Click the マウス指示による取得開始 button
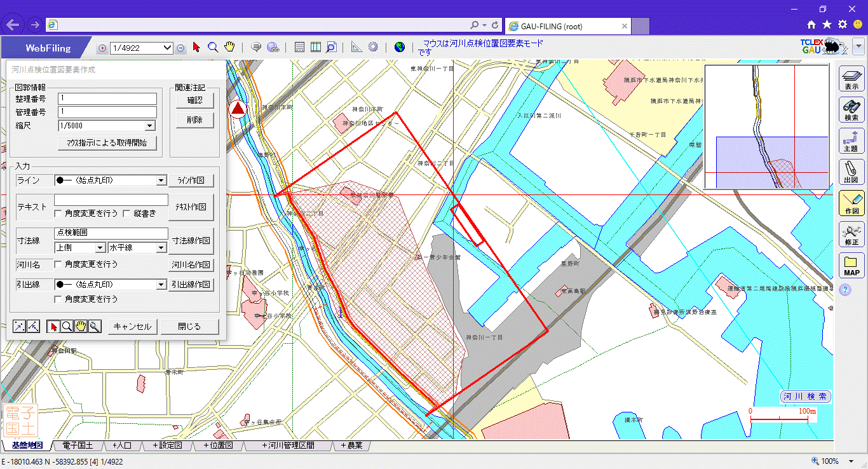The image size is (868, 469). (x=107, y=143)
